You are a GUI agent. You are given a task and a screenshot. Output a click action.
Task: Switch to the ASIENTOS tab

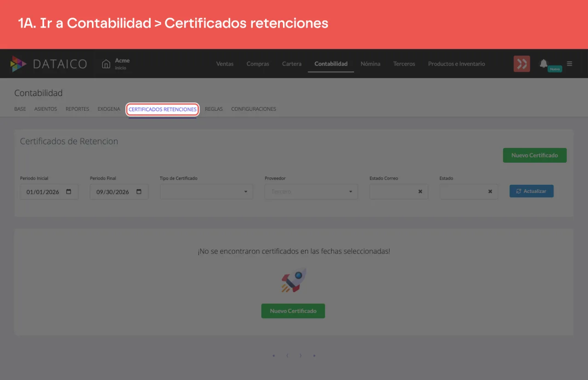[45, 109]
